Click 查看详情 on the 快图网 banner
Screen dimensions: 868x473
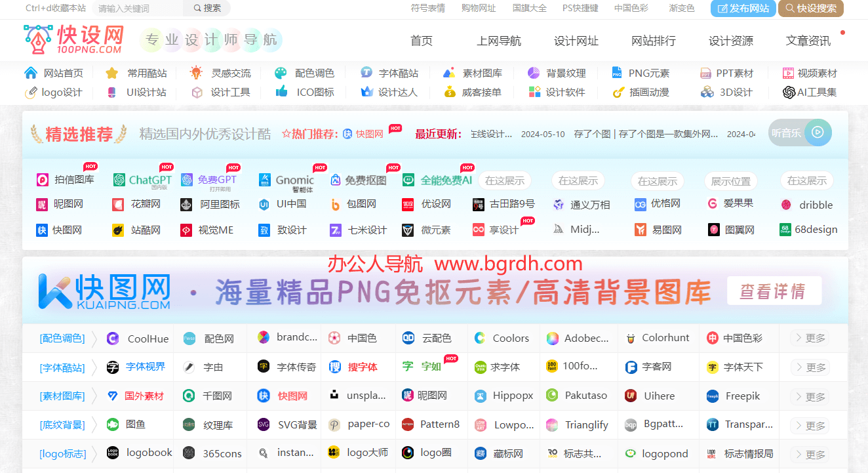[774, 291]
